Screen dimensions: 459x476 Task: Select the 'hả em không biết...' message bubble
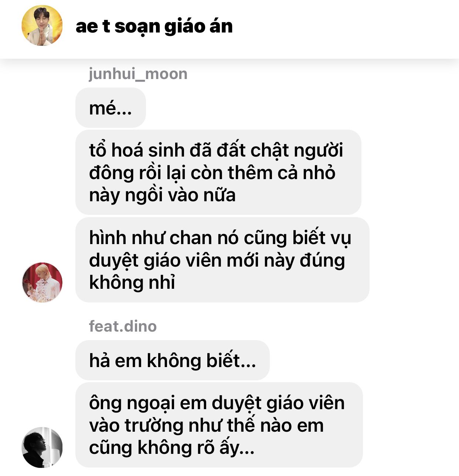(173, 360)
